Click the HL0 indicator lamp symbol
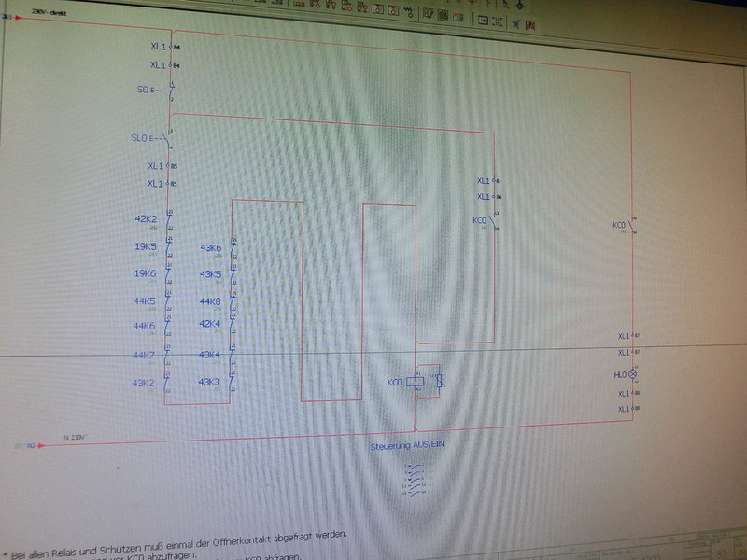The width and height of the screenshot is (747, 560). pos(632,375)
